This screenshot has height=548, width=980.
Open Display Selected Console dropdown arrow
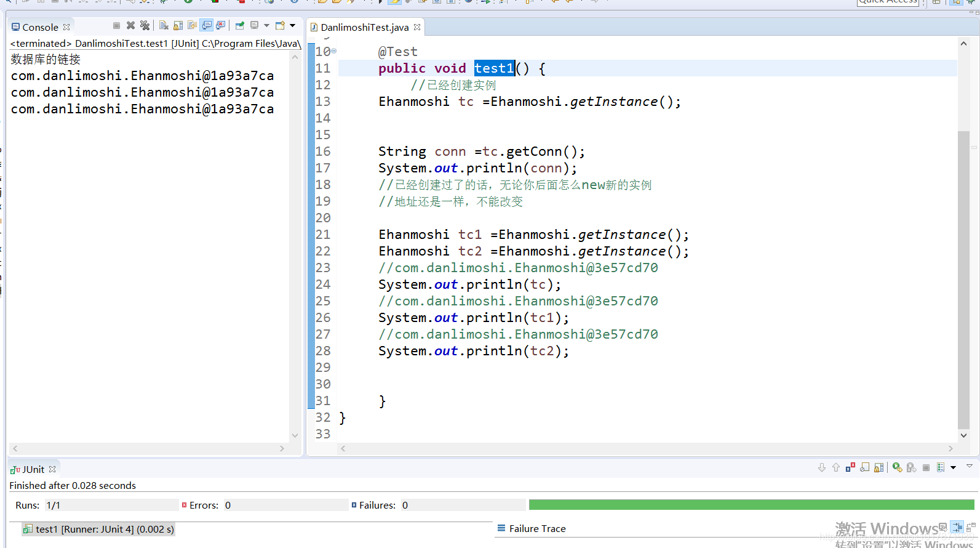[266, 25]
